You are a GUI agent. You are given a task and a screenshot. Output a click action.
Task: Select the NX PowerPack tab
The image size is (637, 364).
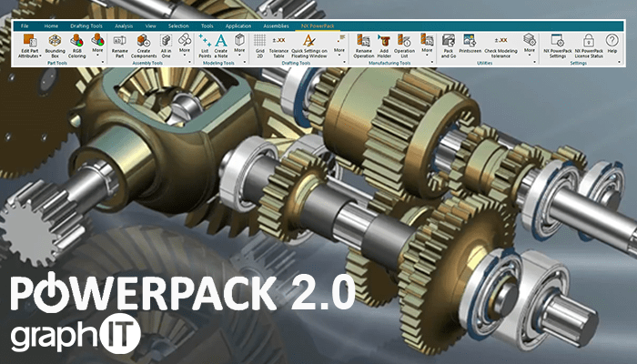318,26
